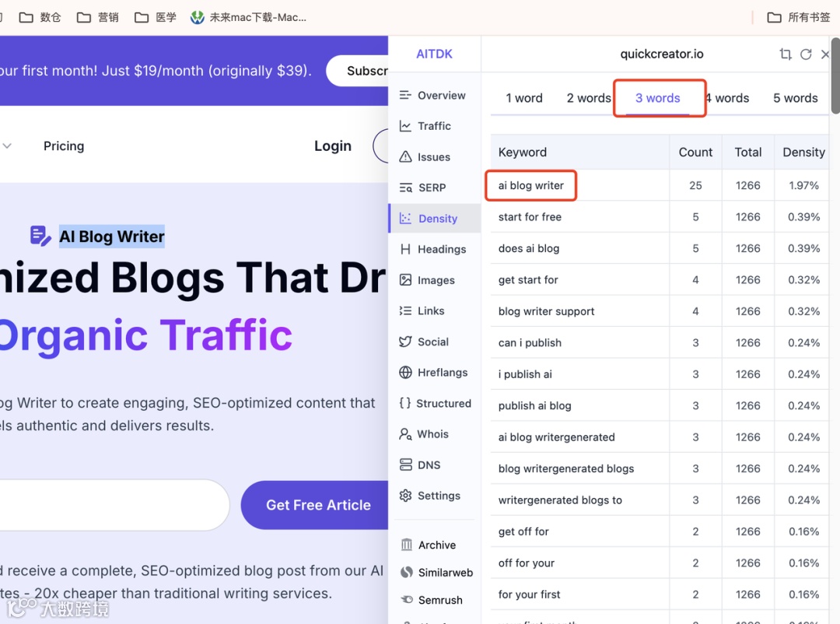
Task: Click the article topic input field
Action: pos(114,505)
